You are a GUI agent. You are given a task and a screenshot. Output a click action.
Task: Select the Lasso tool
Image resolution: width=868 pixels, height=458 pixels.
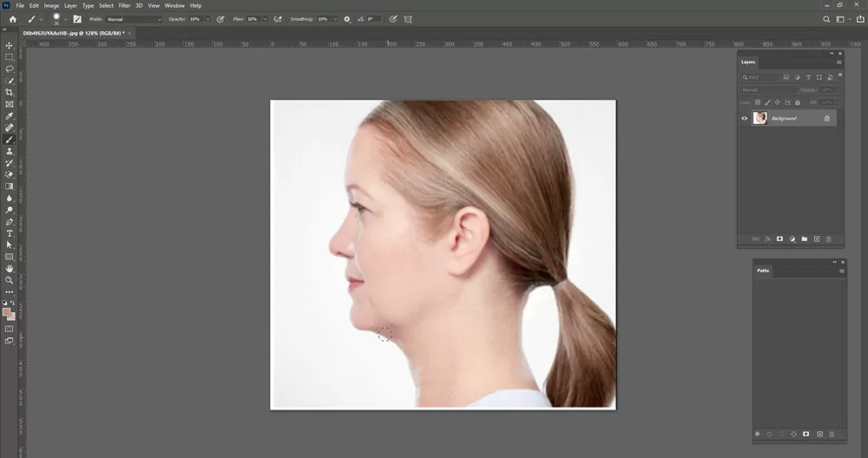10,69
